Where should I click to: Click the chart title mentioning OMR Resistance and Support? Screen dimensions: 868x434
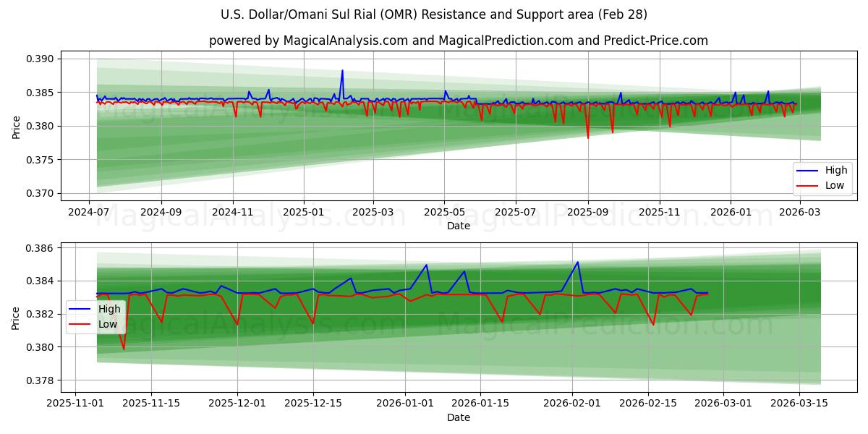(x=434, y=14)
